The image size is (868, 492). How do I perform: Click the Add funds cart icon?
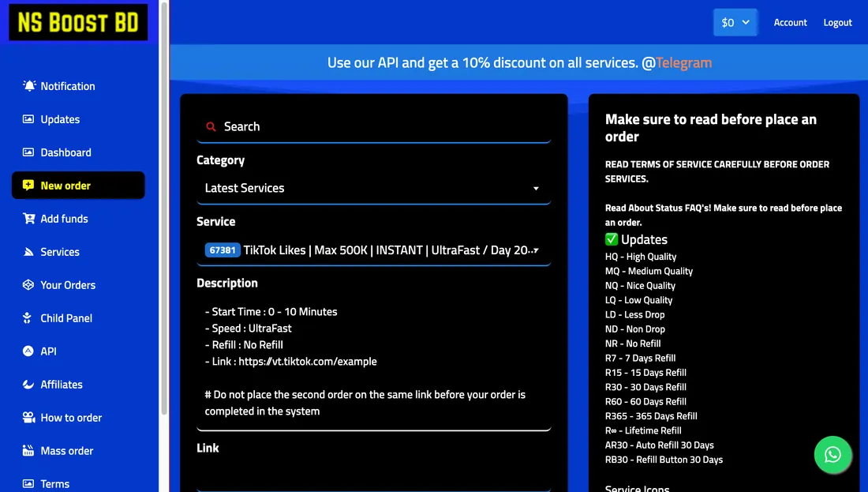point(28,218)
